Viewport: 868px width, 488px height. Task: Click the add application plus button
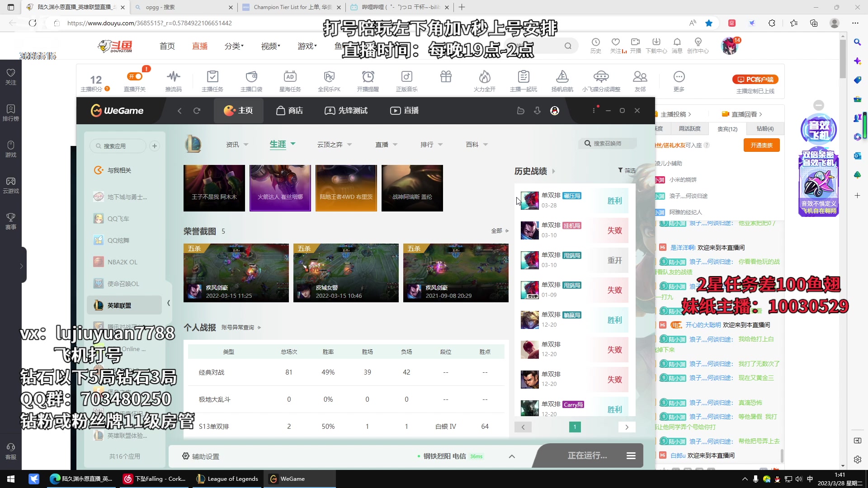(155, 146)
